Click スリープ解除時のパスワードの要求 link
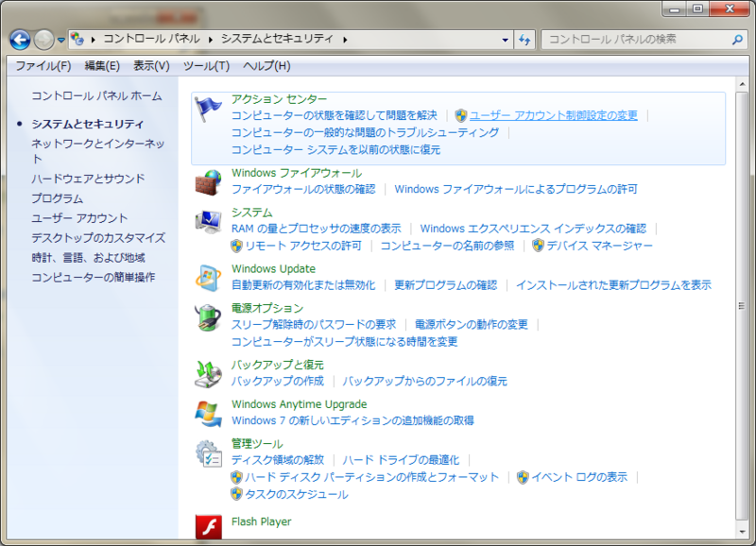Screen dimensions: 756x546 click(x=314, y=325)
